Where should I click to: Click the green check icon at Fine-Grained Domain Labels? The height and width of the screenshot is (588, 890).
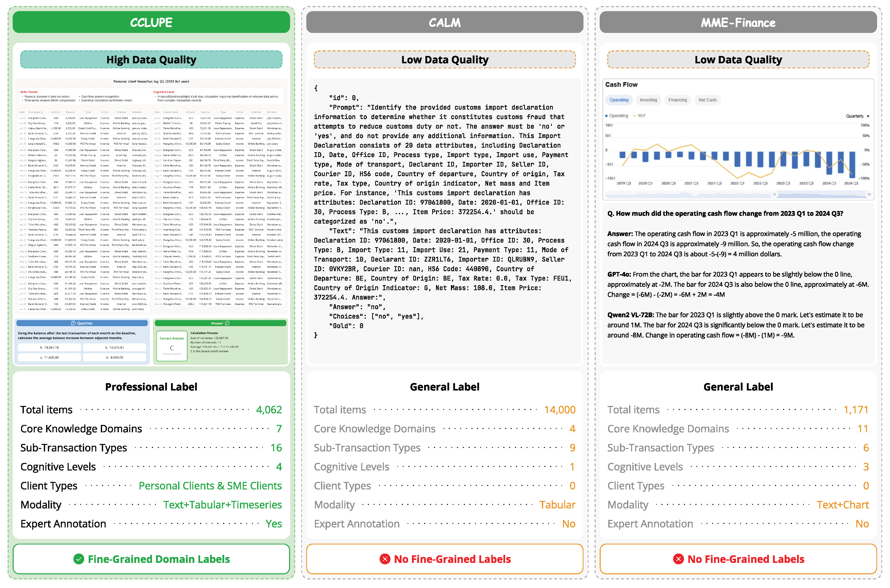pos(79,559)
